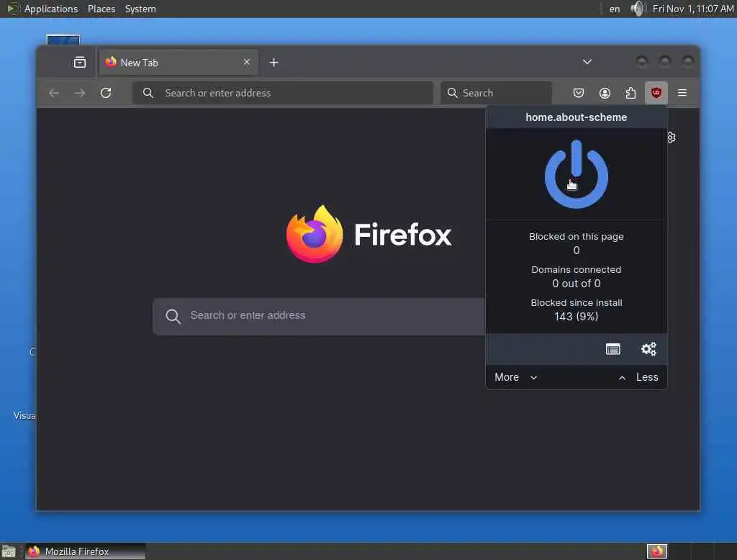The width and height of the screenshot is (737, 560).
Task: Open the Extensions puzzle-piece icon
Action: pyautogui.click(x=630, y=93)
